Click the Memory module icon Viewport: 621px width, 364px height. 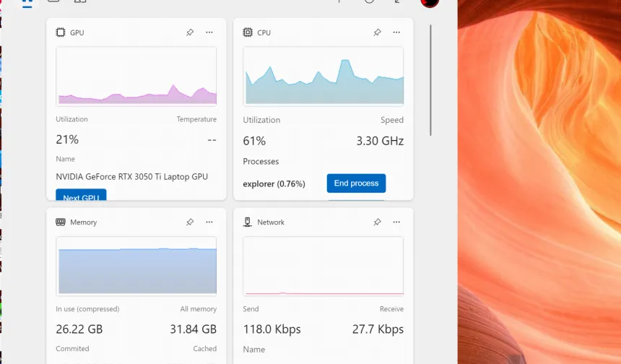click(x=61, y=222)
